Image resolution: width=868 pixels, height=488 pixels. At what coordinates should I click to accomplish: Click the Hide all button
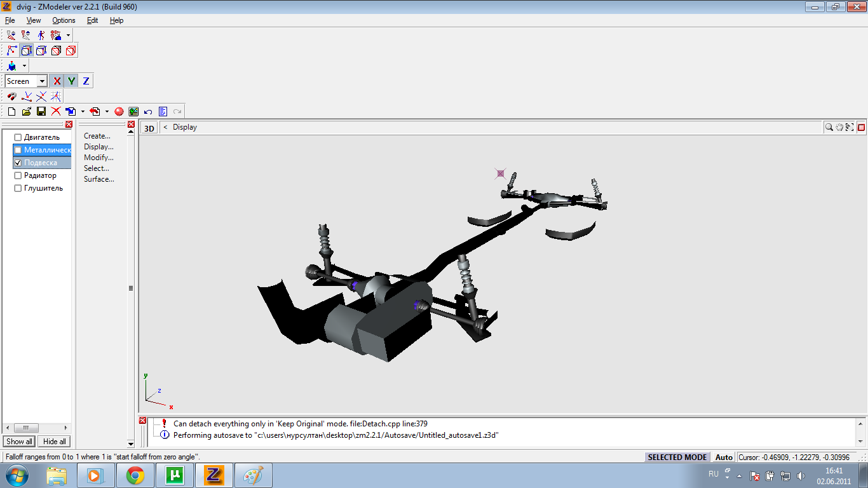pos(54,442)
